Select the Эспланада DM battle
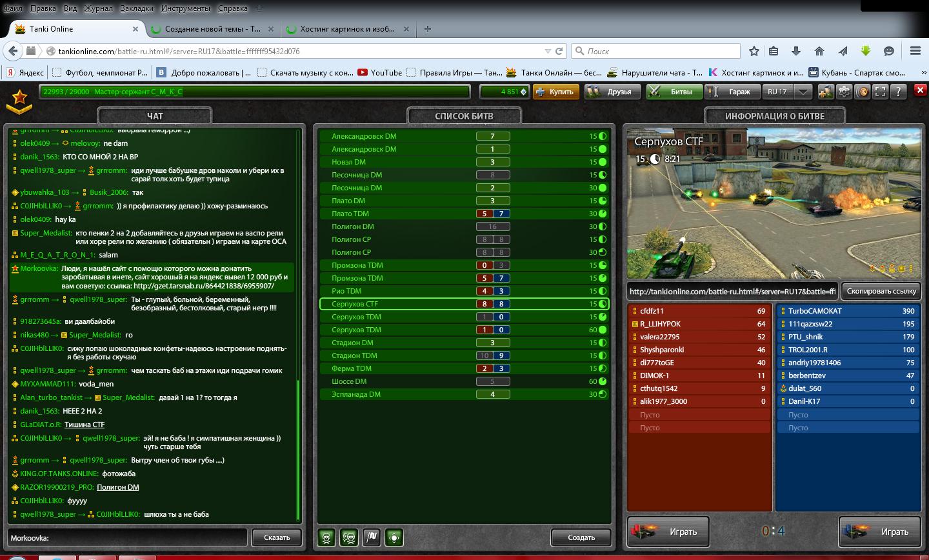The width and height of the screenshot is (929, 560). point(464,394)
